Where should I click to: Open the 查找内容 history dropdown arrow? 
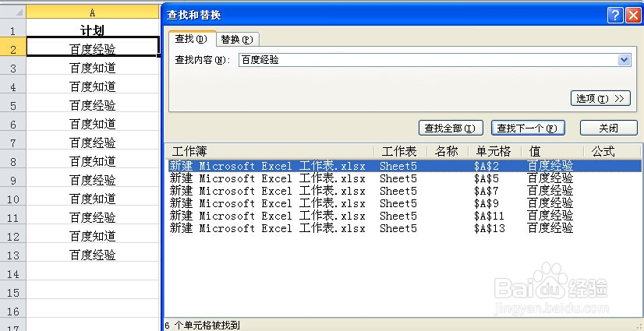[624, 60]
